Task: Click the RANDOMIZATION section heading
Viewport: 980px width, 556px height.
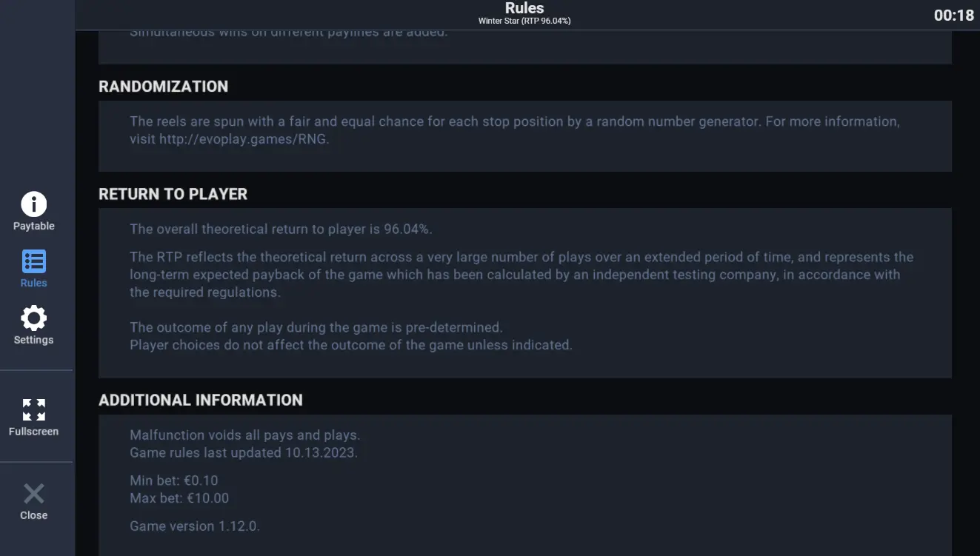Action: [163, 86]
